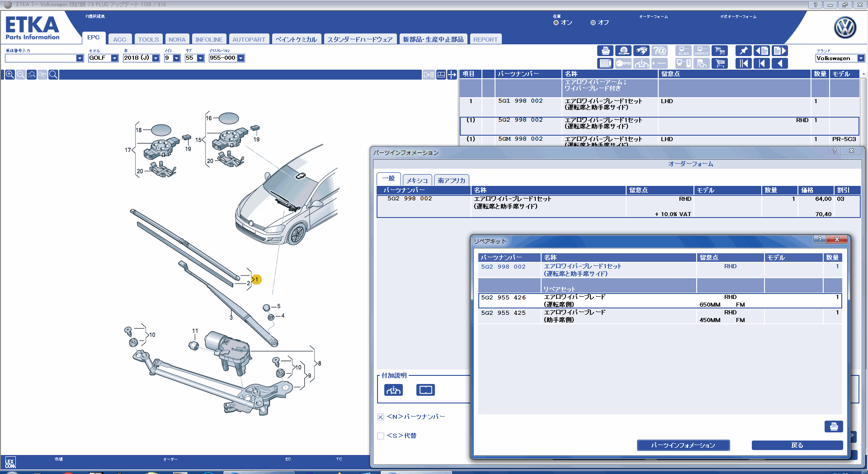Click the print icon in main toolbar

605,51
